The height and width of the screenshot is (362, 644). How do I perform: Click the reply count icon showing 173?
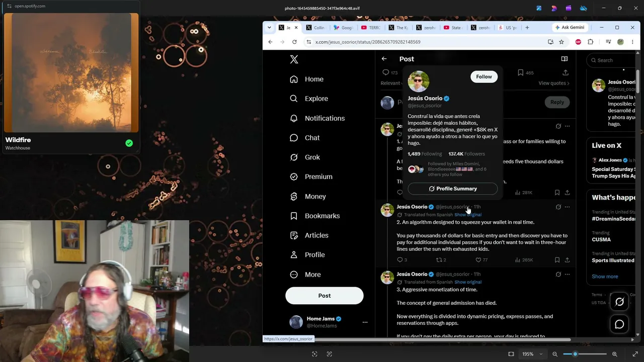click(x=386, y=72)
